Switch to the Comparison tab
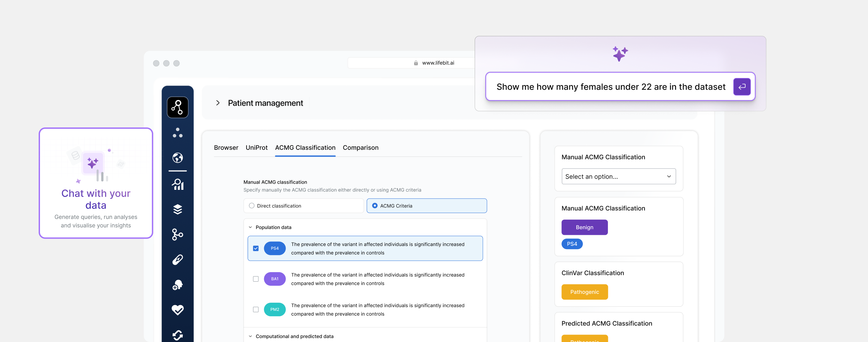This screenshot has height=342, width=868. pyautogui.click(x=360, y=148)
